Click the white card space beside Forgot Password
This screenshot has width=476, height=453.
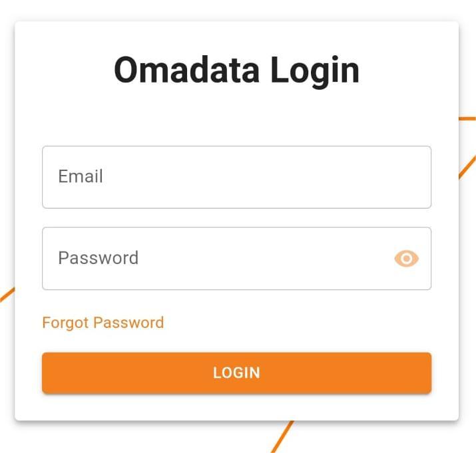(x=298, y=323)
